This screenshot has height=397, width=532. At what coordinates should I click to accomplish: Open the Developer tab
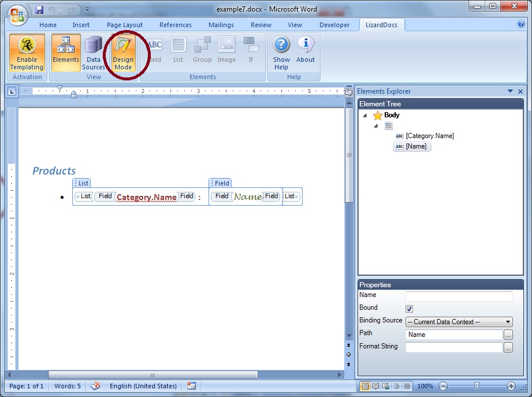pos(334,25)
